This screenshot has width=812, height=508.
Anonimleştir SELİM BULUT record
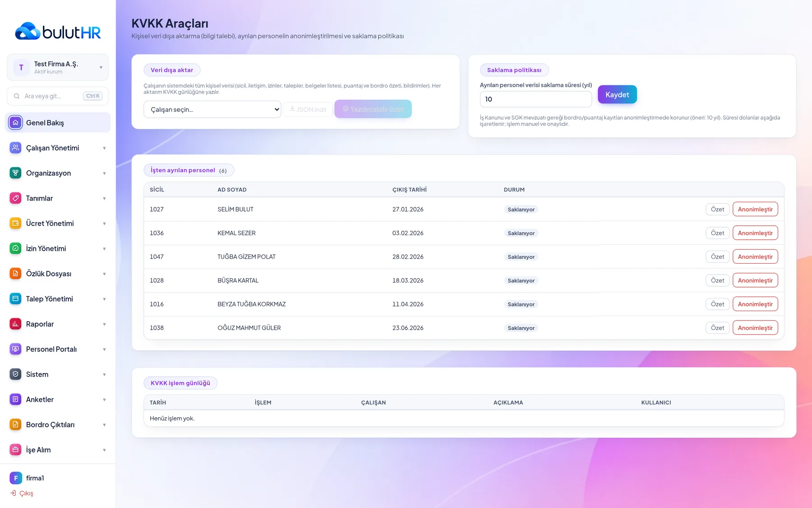[755, 209]
